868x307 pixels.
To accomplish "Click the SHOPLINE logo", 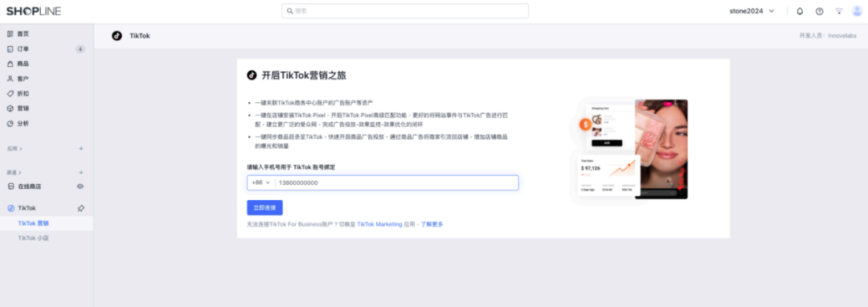I will point(34,11).
